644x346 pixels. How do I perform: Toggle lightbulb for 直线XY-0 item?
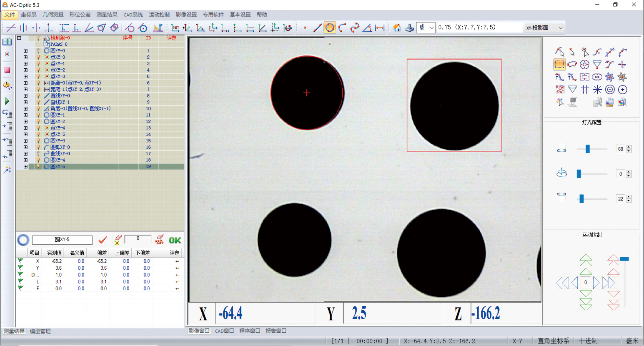[38, 96]
